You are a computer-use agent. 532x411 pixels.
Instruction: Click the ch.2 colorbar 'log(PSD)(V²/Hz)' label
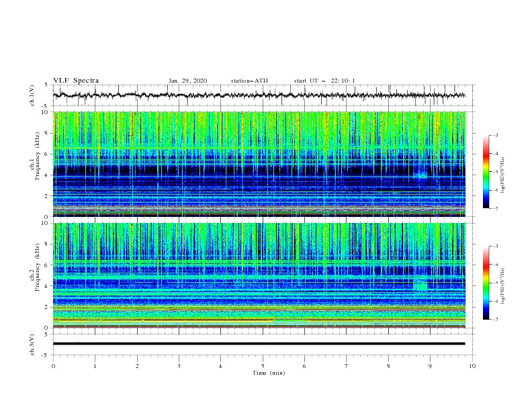coord(503,285)
